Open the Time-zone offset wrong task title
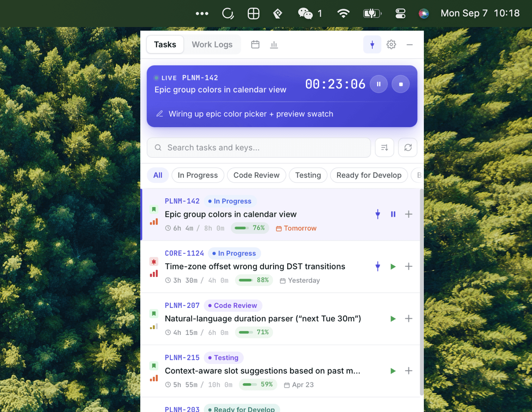 tap(255, 267)
